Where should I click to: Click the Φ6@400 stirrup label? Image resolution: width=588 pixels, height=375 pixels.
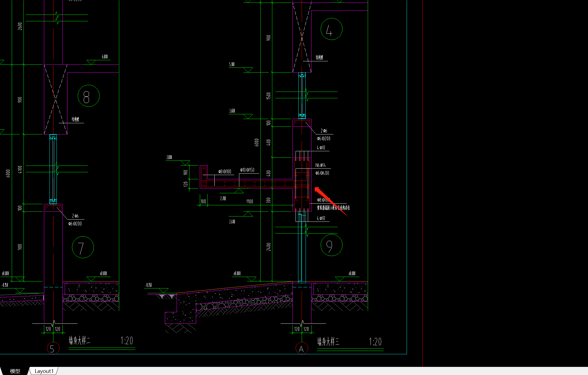point(322,173)
